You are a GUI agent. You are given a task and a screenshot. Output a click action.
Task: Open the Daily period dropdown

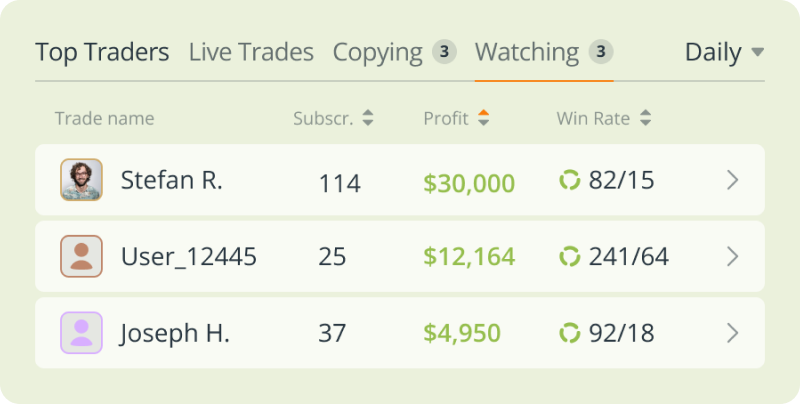724,52
